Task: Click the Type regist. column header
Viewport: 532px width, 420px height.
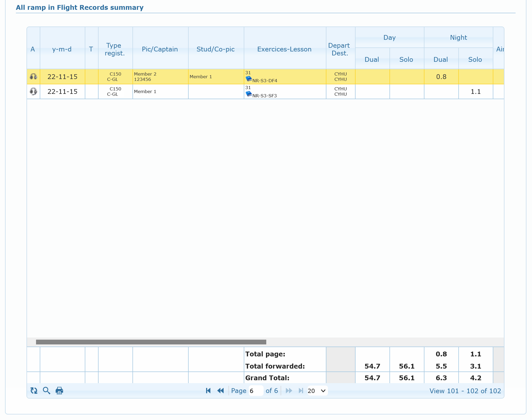Action: tap(115, 49)
